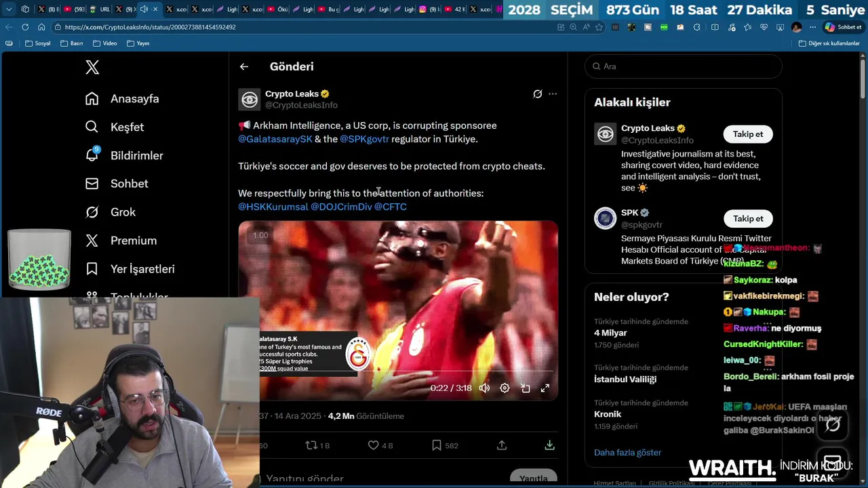868x488 pixels.
Task: Click the browser home button
Action: (x=41, y=27)
